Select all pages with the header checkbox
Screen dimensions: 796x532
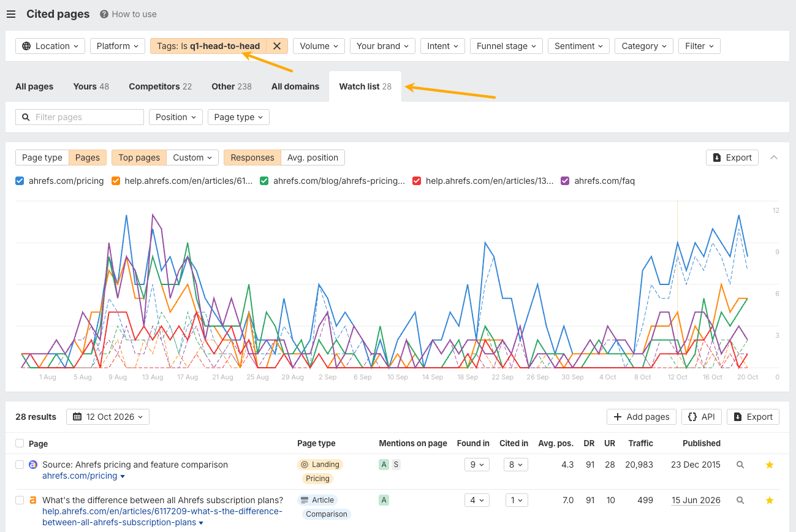20,443
